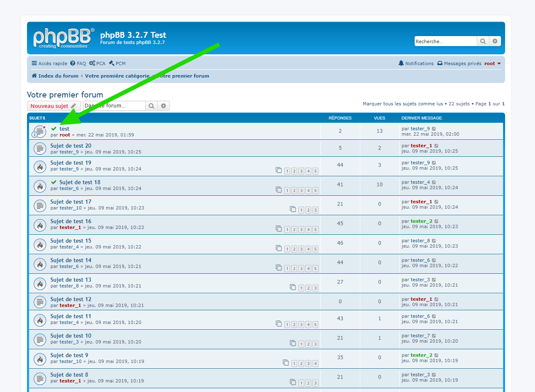535x392 pixels.
Task: Go to last post icon for Sujet de test 20
Action: pos(436,146)
